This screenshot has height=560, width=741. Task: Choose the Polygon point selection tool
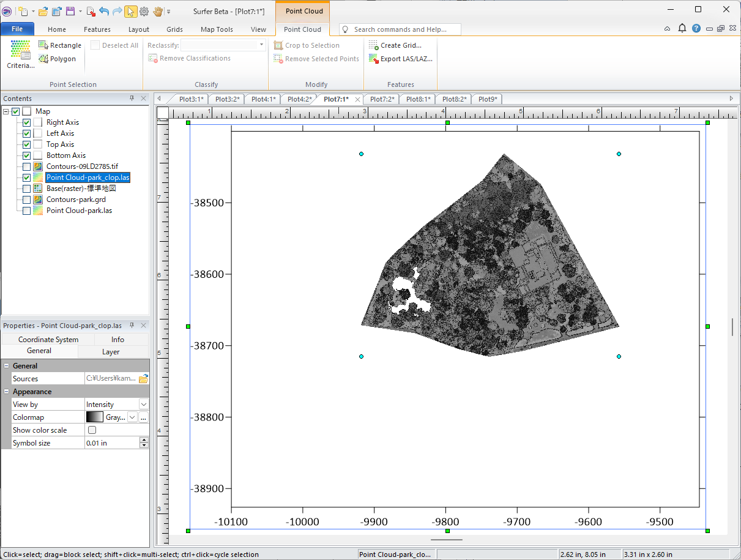[x=57, y=59]
